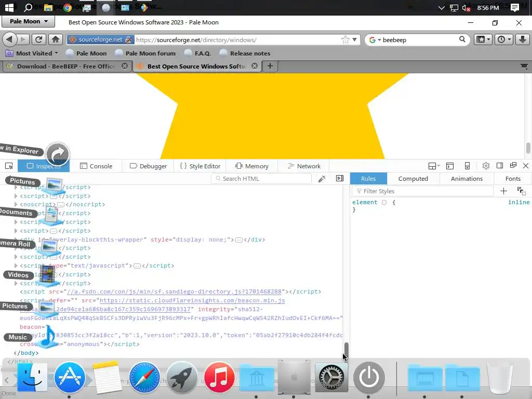Screen dimensions: 532x399
Task: Open the Style Editor tab
Action: (200, 166)
